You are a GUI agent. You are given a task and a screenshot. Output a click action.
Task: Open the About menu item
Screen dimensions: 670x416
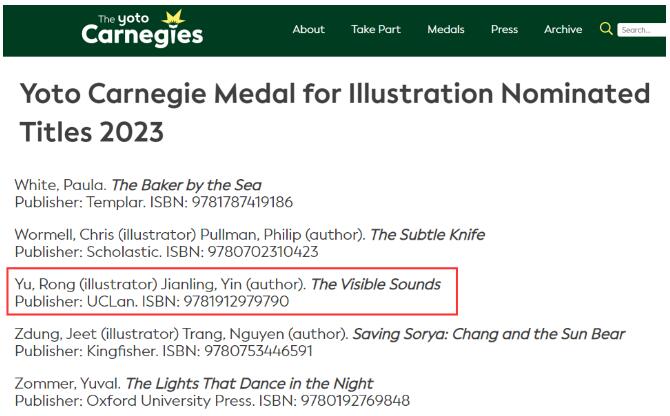[308, 29]
